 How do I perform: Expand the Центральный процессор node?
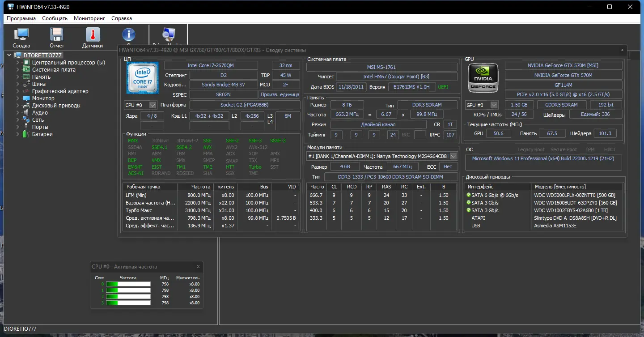coord(18,63)
